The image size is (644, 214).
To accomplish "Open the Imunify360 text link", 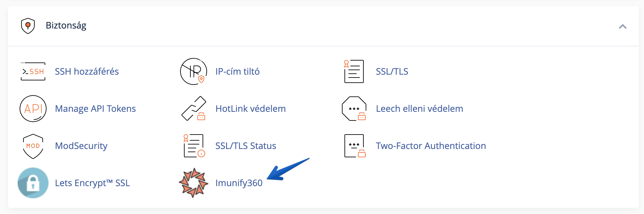I will coord(239,183).
